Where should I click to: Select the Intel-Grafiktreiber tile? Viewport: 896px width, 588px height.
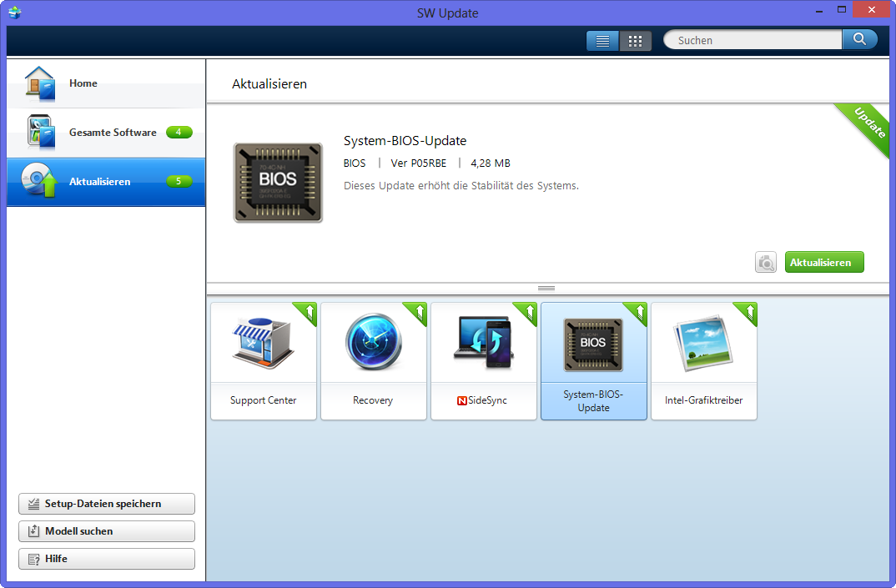(704, 361)
